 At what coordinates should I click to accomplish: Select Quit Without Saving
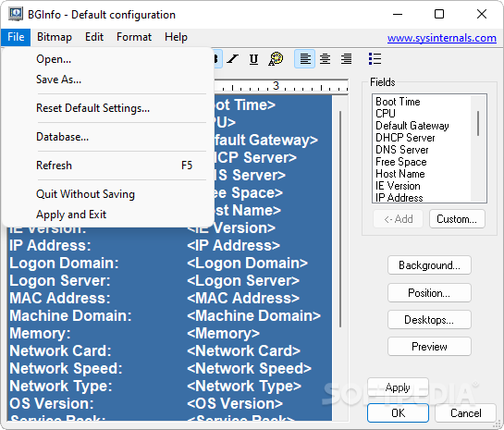[107, 194]
